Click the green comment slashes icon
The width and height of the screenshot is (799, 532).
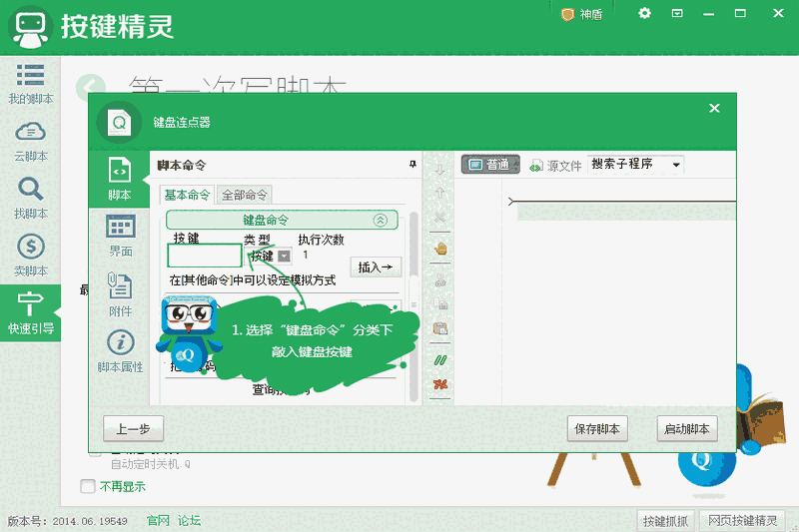(x=440, y=360)
